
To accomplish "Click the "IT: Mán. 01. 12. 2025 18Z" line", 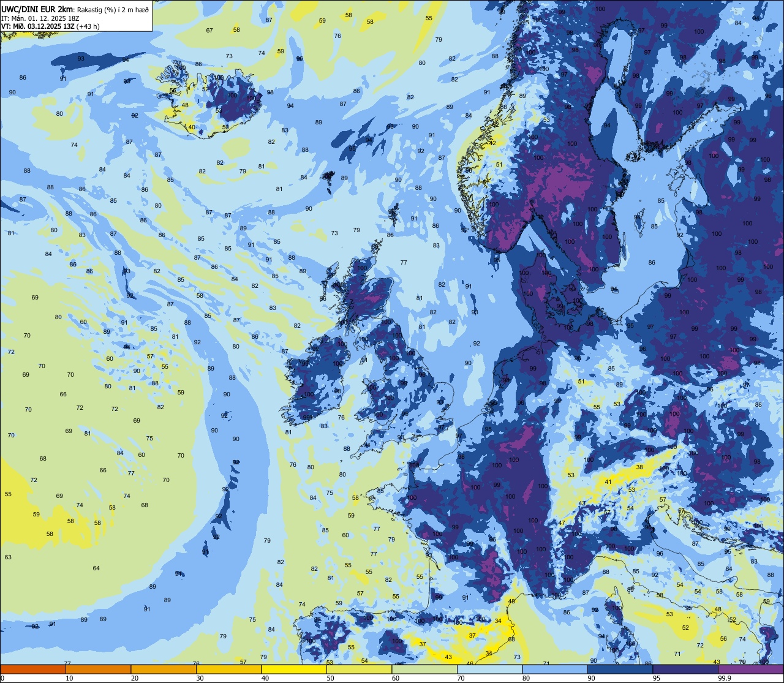I will coord(40,18).
